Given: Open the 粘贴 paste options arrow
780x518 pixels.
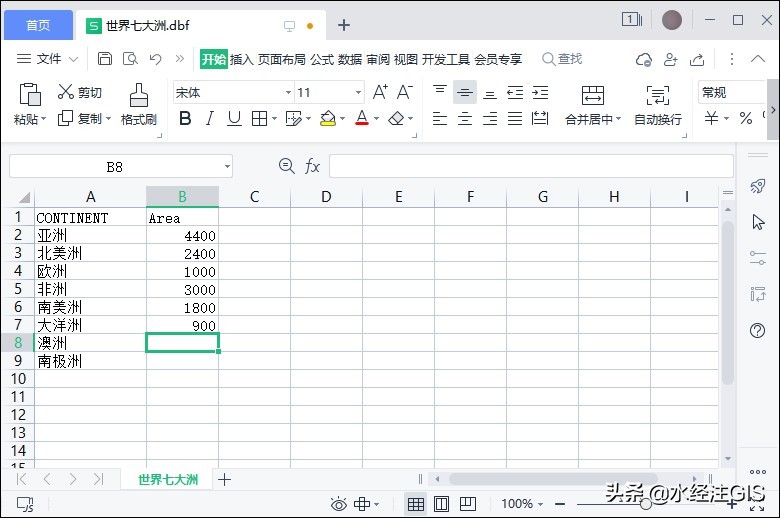Looking at the screenshot, I should 44,119.
